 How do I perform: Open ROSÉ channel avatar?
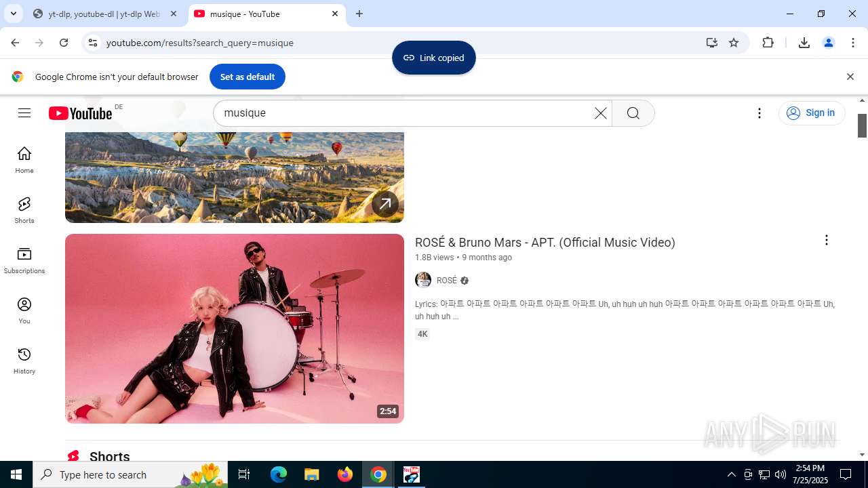coord(423,280)
